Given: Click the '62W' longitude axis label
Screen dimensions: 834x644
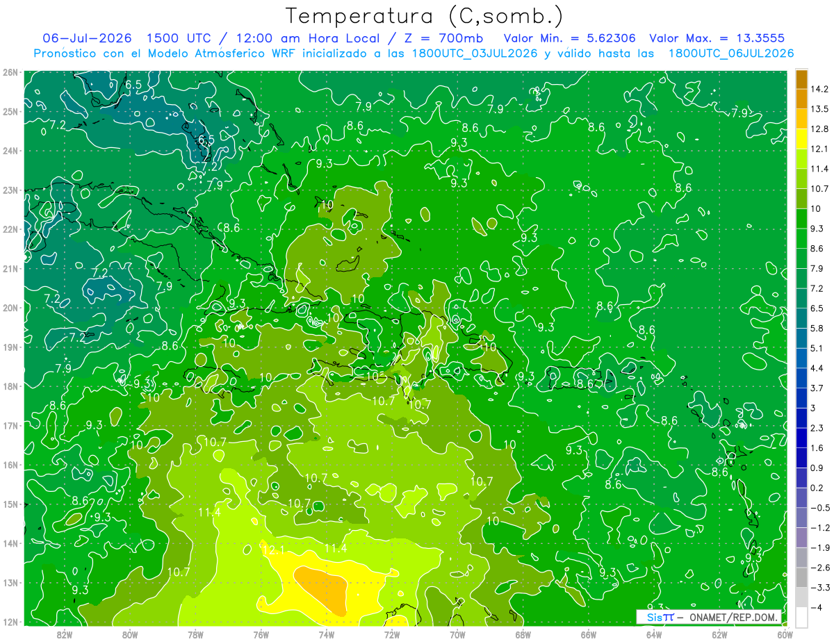Looking at the screenshot, I should (720, 634).
